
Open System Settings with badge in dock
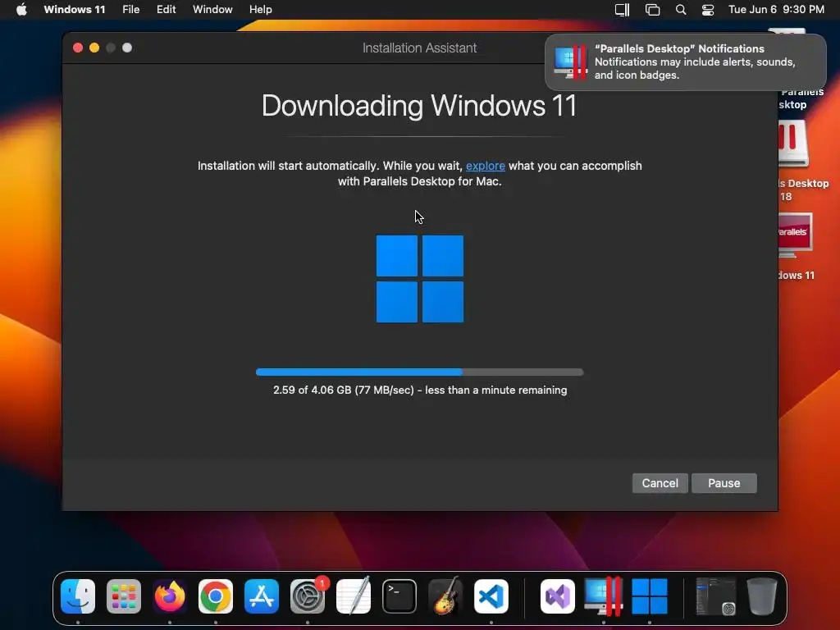pos(308,596)
